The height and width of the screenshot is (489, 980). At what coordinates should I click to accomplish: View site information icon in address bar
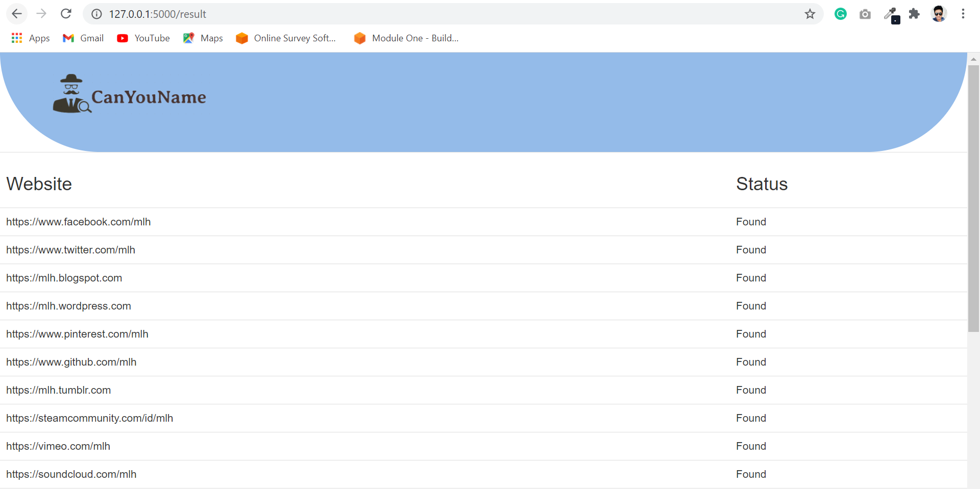coord(96,14)
